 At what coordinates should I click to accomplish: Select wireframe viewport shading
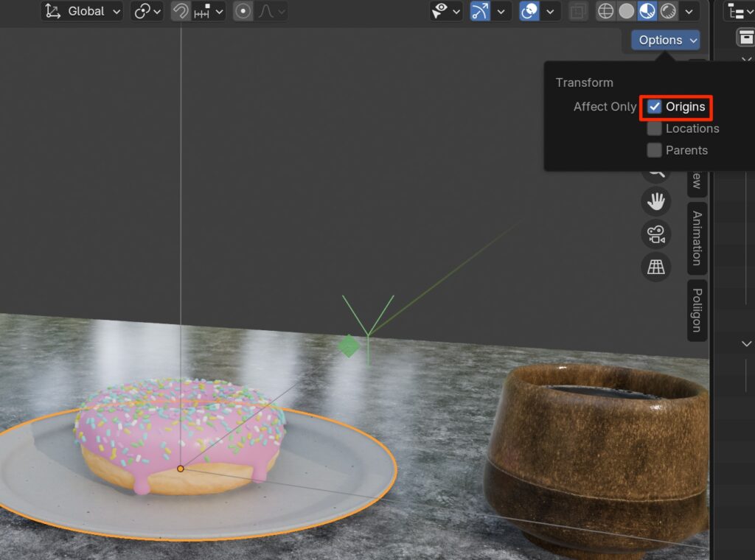(605, 12)
